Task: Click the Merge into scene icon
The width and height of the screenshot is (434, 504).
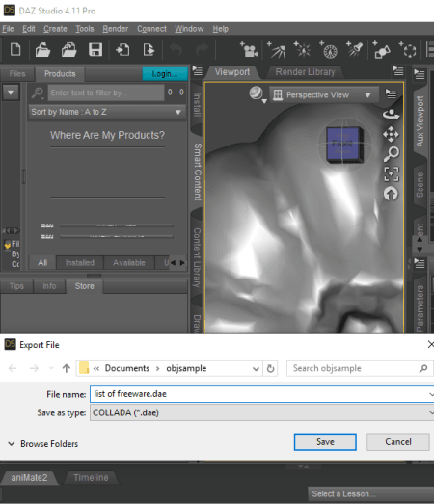Action: (x=68, y=50)
